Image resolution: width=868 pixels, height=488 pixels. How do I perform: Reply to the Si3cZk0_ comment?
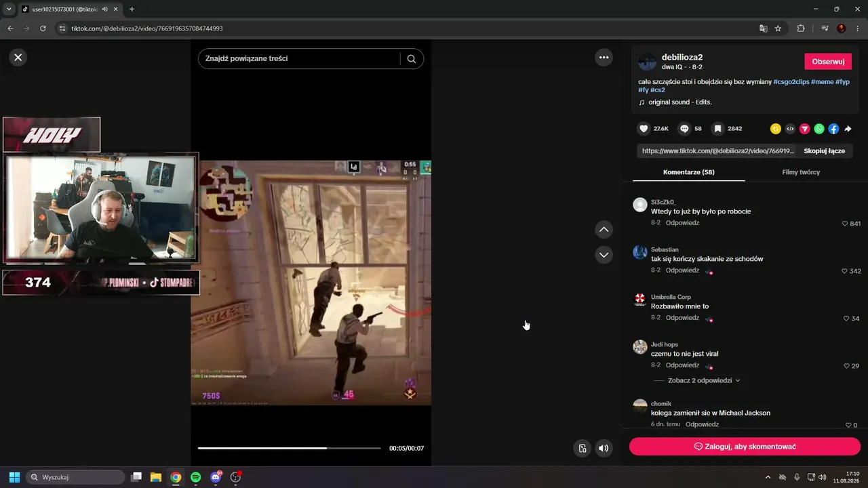pyautogui.click(x=682, y=223)
